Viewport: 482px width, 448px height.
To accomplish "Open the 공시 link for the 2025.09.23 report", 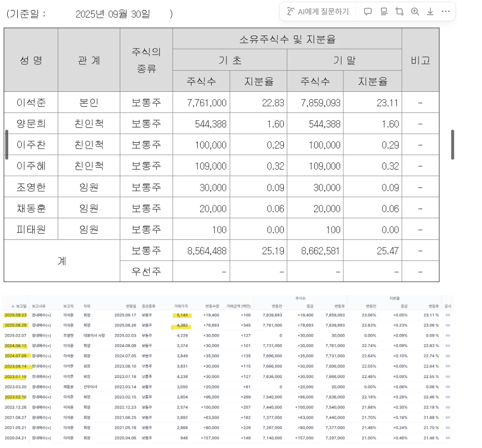I will coord(448,316).
